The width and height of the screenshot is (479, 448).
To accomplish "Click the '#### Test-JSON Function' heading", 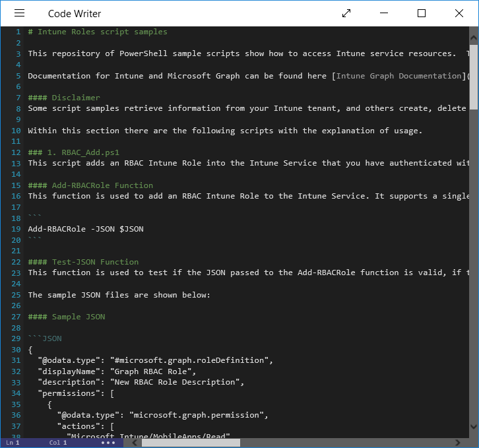I will pyautogui.click(x=83, y=262).
